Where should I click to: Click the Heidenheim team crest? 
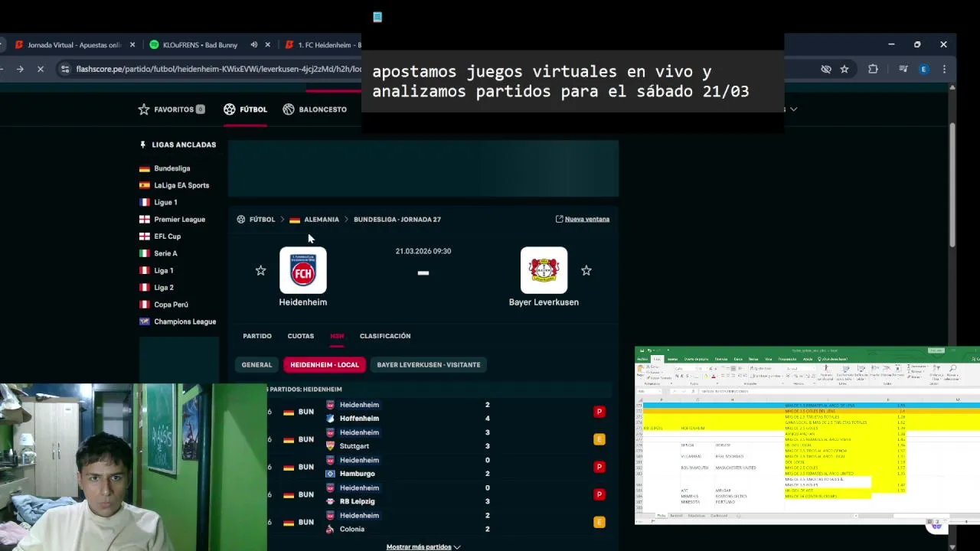click(303, 270)
